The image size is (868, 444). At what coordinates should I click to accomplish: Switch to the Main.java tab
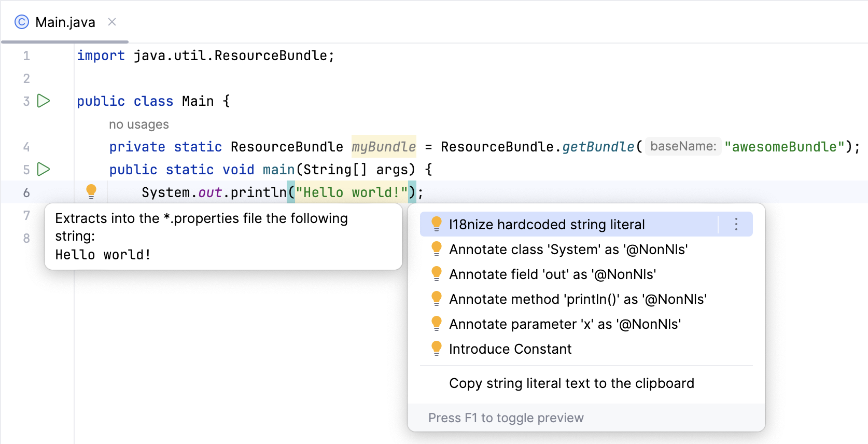[65, 22]
